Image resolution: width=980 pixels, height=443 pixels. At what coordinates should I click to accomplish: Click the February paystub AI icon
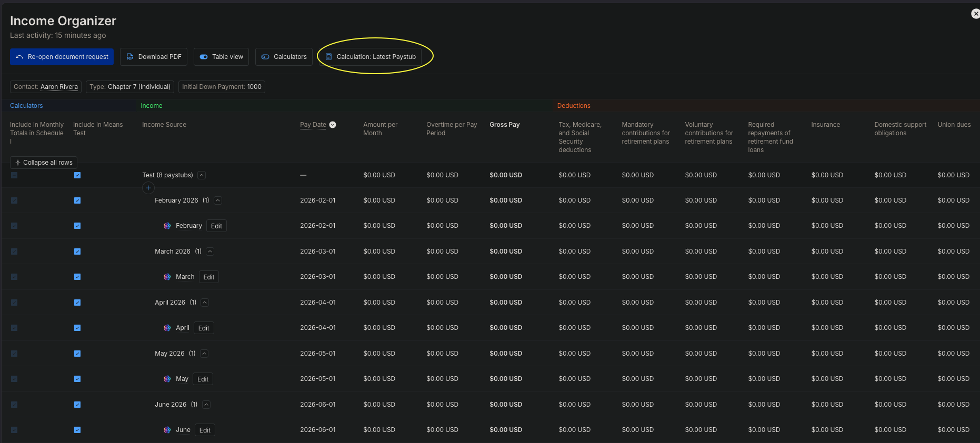click(x=167, y=226)
